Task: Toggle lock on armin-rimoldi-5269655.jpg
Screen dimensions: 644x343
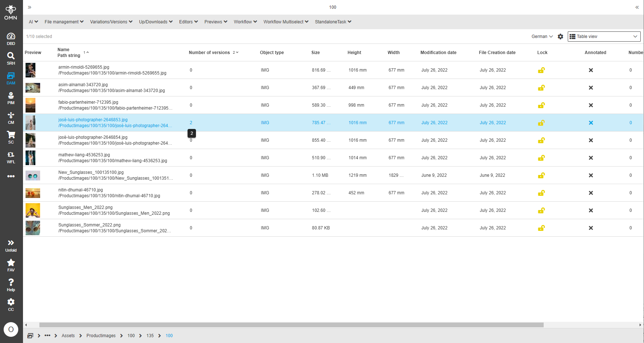Action: click(541, 70)
